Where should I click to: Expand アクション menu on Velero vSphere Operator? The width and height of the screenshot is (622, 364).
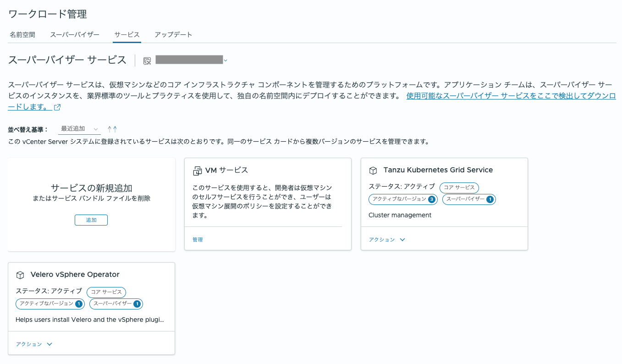[34, 344]
